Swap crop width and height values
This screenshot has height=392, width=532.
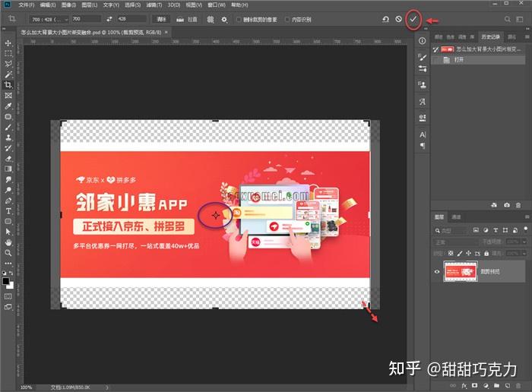click(109, 19)
